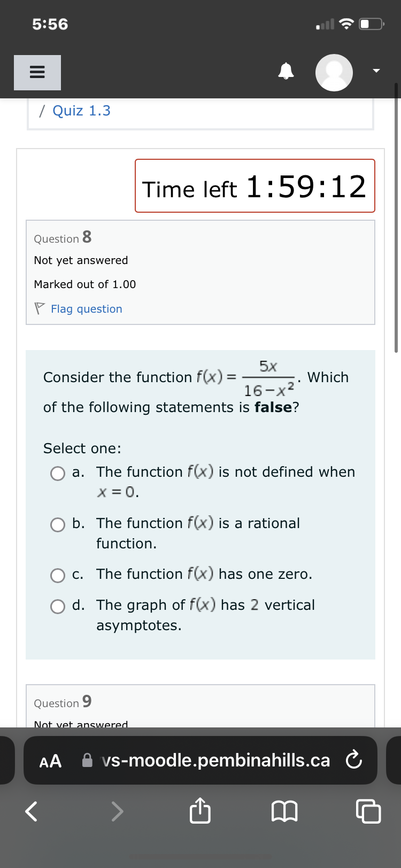Open the Safari tab switcher icon
The height and width of the screenshot is (868, 401).
368,811
